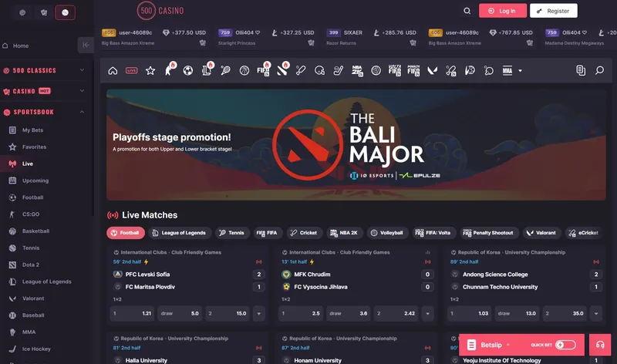Image resolution: width=617 pixels, height=364 pixels.
Task: Switch to casino cards mode icon at top left
Action: pyautogui.click(x=43, y=12)
